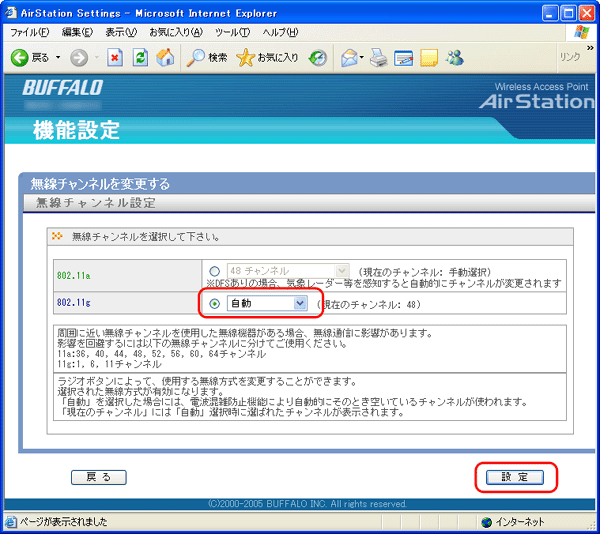Open Search (検索) in the toolbar
This screenshot has height=534, width=600.
[x=208, y=58]
